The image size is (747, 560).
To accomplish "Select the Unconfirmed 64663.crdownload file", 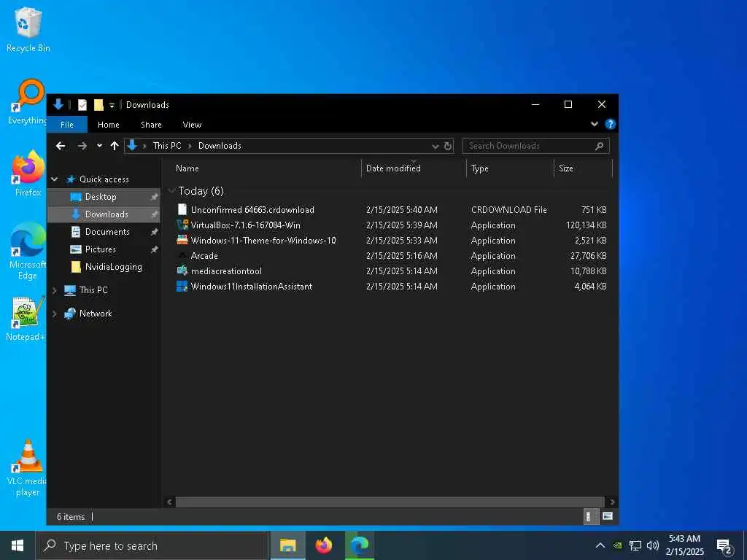I will coord(252,209).
